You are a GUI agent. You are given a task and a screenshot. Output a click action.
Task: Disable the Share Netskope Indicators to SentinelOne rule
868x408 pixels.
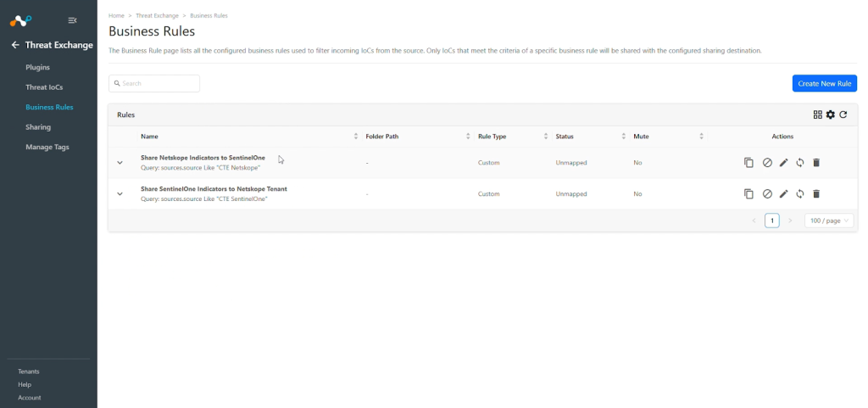(766, 163)
